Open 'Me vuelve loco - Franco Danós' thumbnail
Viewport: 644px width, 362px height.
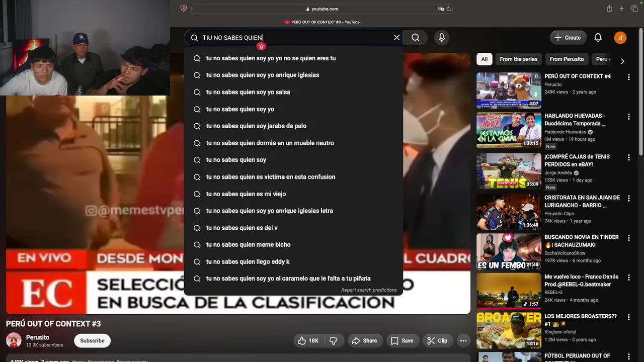[509, 291]
